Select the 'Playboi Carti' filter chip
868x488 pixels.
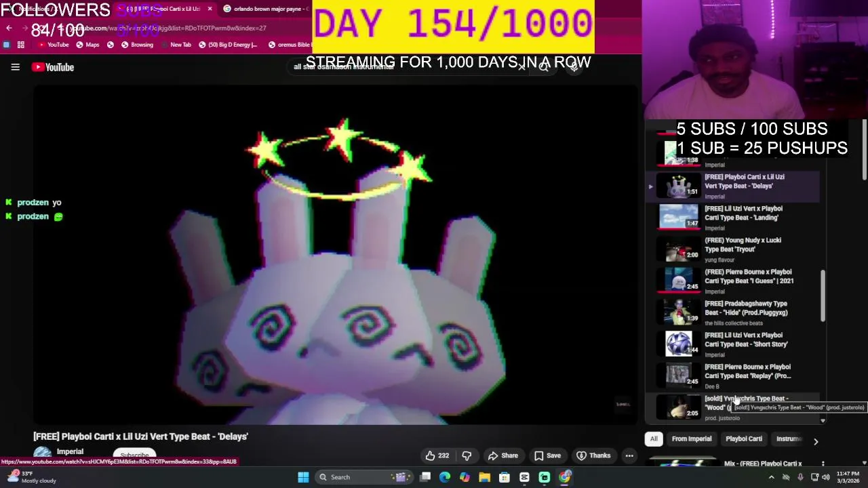pyautogui.click(x=744, y=439)
